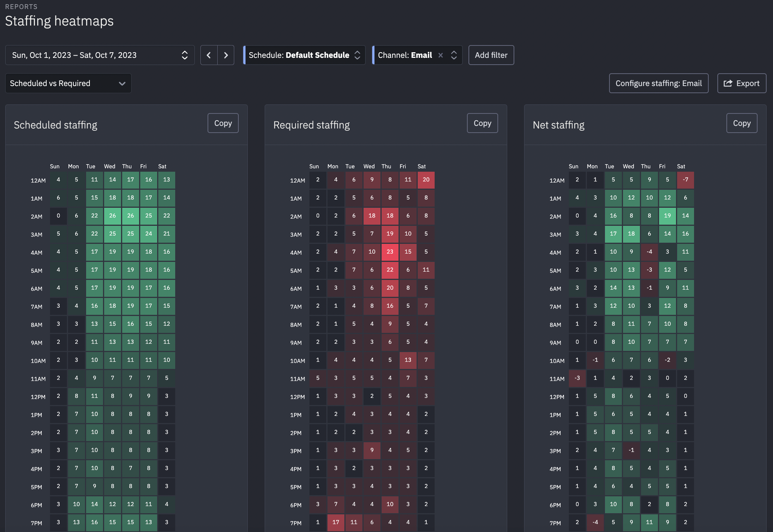Click the Export button
Screen dimensions: 773x532
[x=741, y=83]
